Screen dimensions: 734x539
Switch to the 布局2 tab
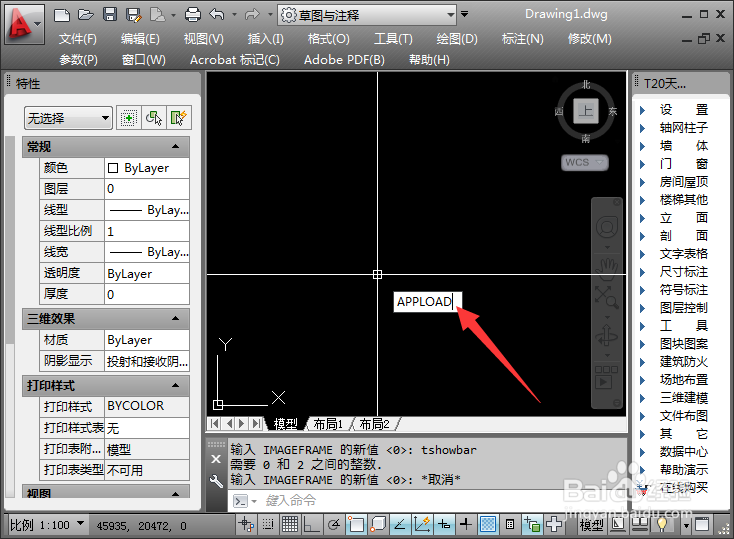[374, 424]
